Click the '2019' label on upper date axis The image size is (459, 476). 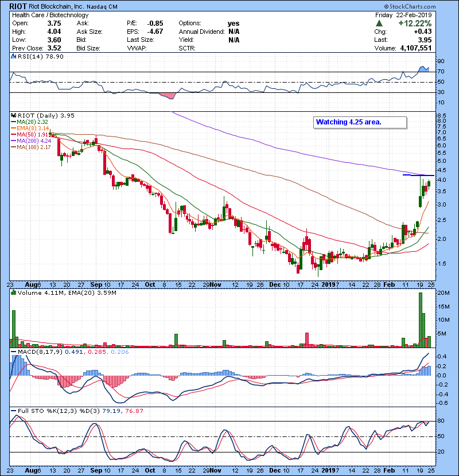coord(329,285)
